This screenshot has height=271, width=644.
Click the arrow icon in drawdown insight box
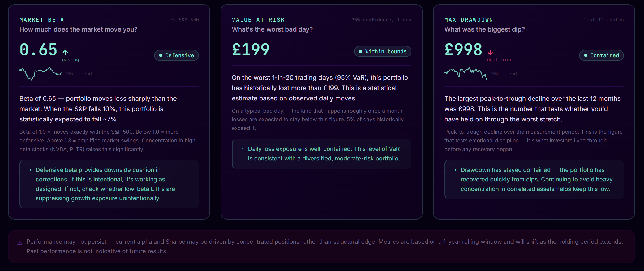click(454, 170)
